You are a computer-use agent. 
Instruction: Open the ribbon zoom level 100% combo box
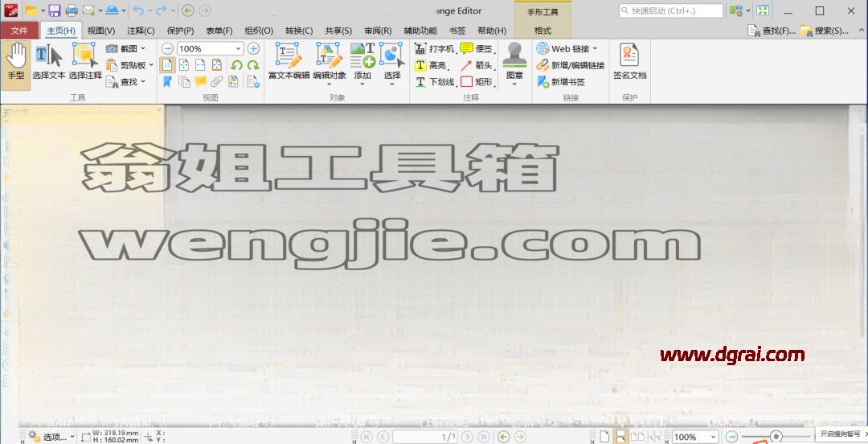click(210, 49)
